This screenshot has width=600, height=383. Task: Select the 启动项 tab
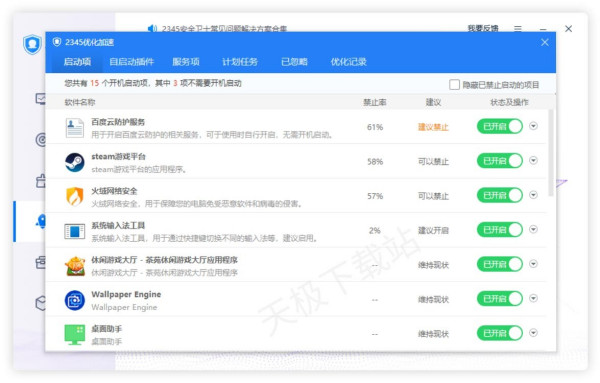[77, 62]
